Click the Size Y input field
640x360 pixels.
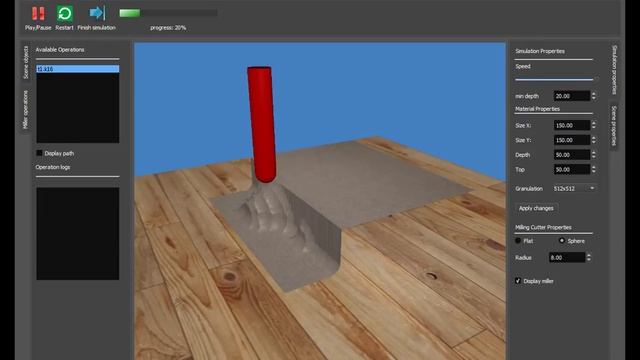[x=571, y=140]
